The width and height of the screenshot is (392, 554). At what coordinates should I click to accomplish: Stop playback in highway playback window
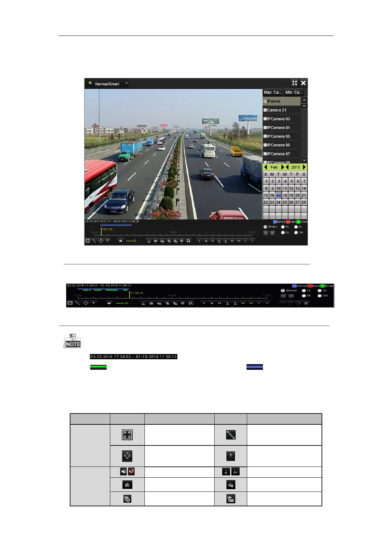point(206,241)
